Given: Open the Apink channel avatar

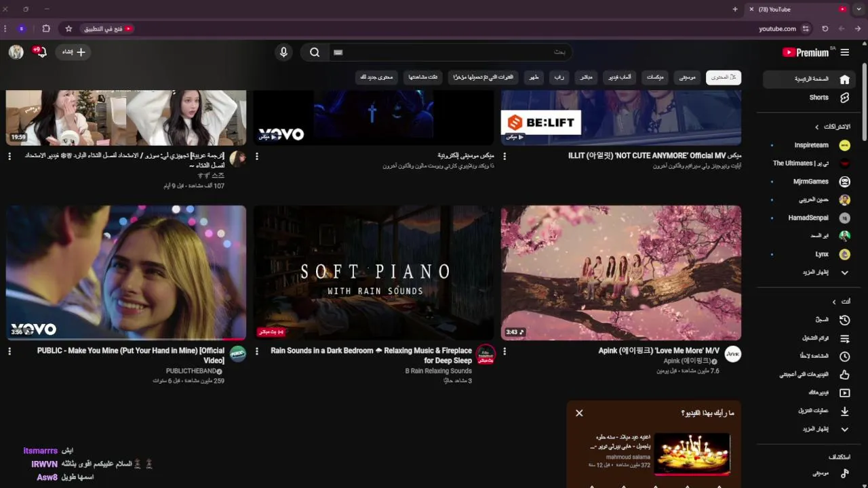Looking at the screenshot, I should 732,354.
